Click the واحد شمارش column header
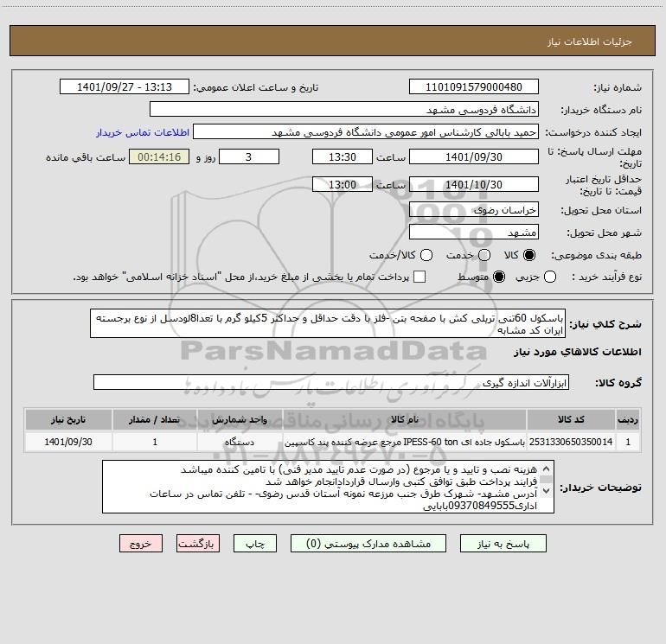 240,419
